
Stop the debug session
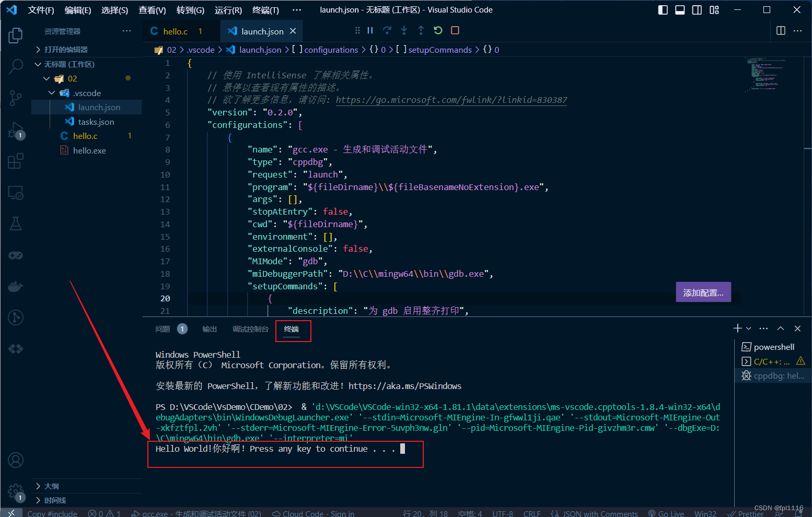click(x=455, y=30)
